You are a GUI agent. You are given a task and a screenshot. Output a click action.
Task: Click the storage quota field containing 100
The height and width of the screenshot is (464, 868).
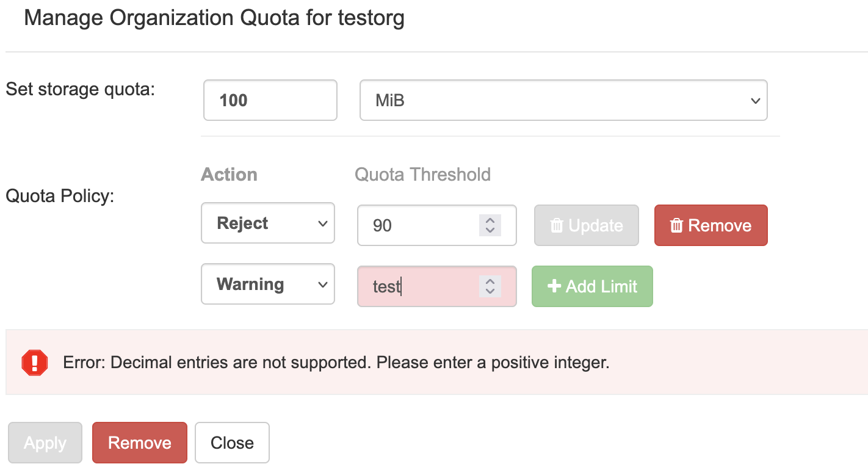pyautogui.click(x=270, y=100)
